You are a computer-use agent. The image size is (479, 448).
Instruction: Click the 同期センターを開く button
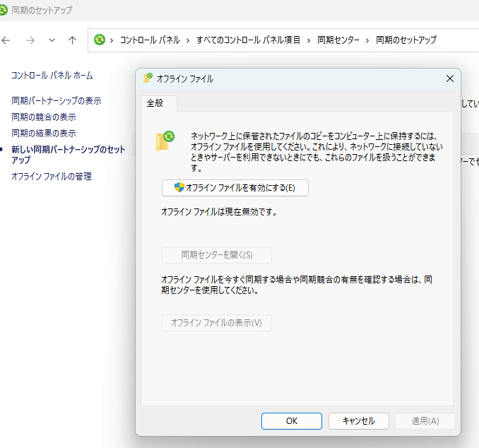[x=217, y=255]
